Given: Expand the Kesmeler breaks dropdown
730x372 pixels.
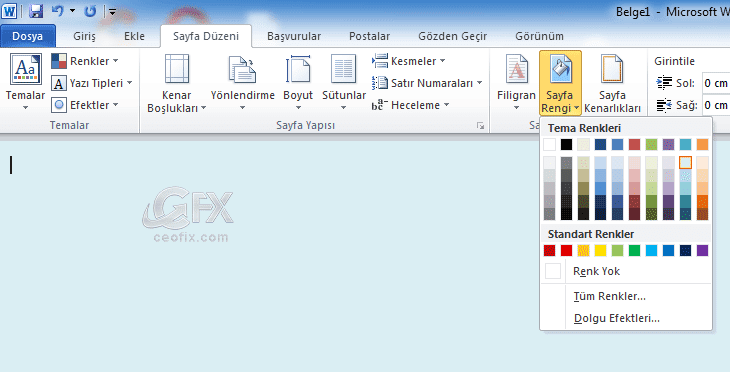Looking at the screenshot, I should (409, 61).
